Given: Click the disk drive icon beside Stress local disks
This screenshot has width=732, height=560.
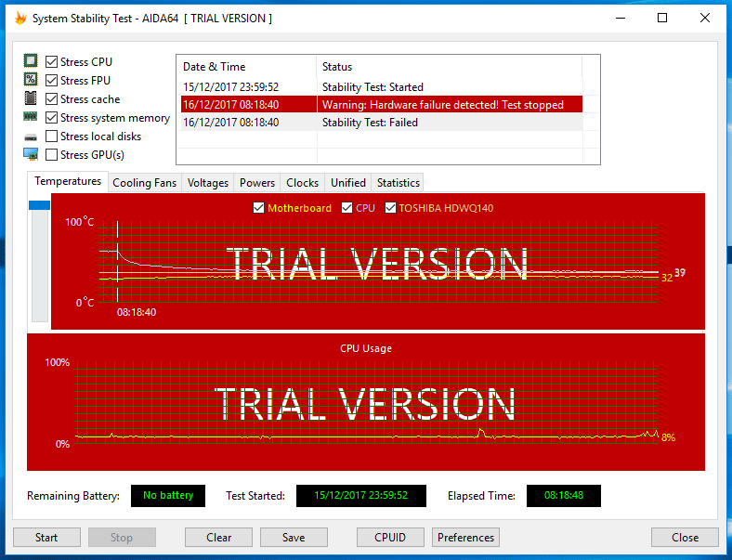Looking at the screenshot, I should coord(31,137).
